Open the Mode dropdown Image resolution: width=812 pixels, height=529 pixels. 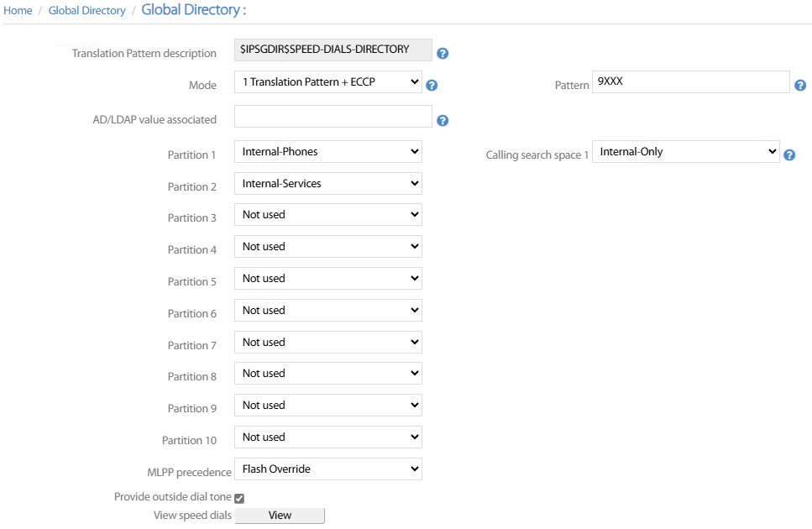point(327,82)
